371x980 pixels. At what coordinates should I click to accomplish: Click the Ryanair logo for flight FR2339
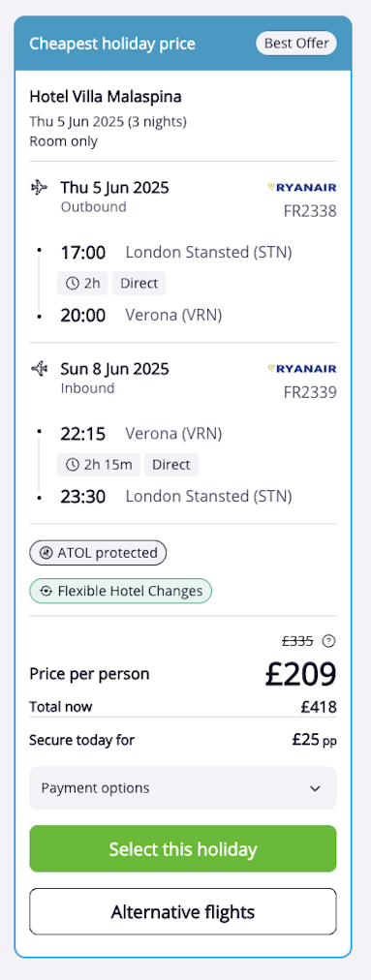pyautogui.click(x=301, y=368)
